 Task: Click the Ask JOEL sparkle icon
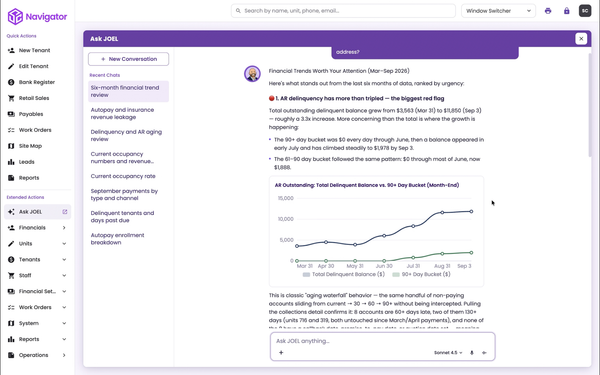click(11, 212)
